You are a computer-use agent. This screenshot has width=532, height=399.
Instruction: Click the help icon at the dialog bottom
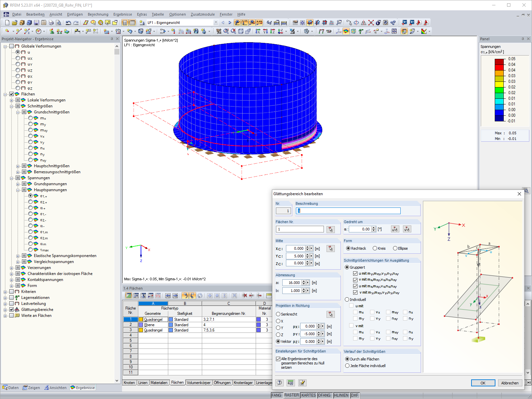[280, 383]
